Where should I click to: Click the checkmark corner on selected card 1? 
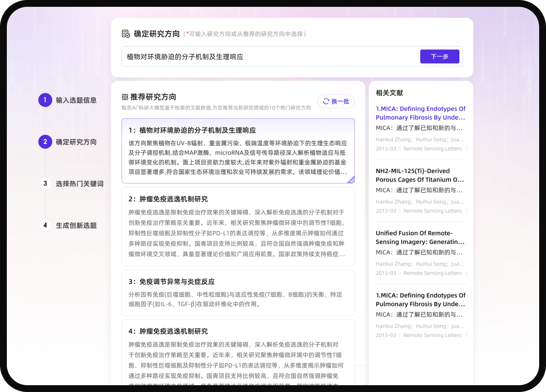tap(351, 180)
